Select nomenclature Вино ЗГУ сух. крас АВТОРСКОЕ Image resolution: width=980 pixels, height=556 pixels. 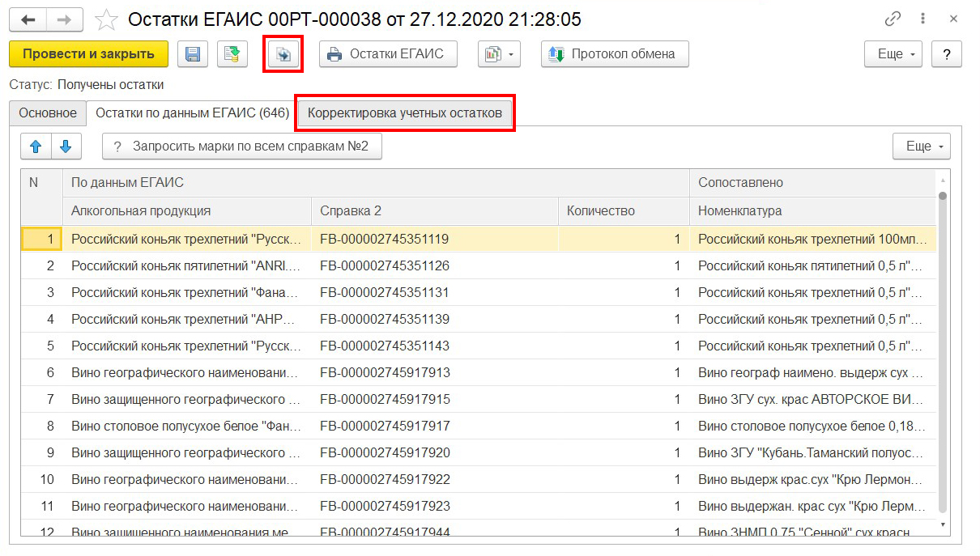tap(813, 399)
